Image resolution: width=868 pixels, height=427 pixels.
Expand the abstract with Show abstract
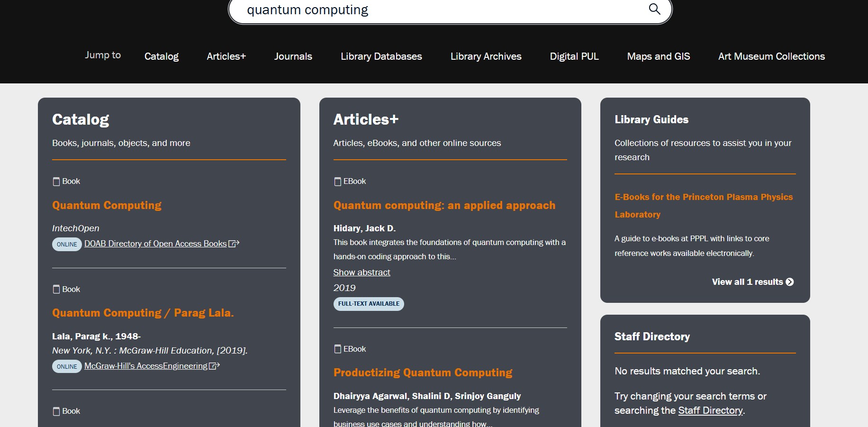[362, 273]
